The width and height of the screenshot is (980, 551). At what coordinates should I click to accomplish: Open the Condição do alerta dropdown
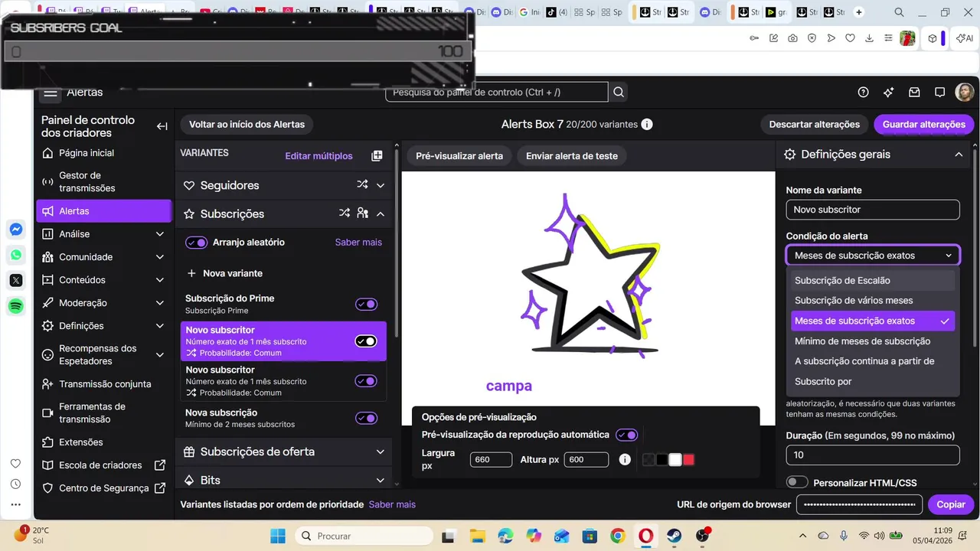(x=873, y=256)
